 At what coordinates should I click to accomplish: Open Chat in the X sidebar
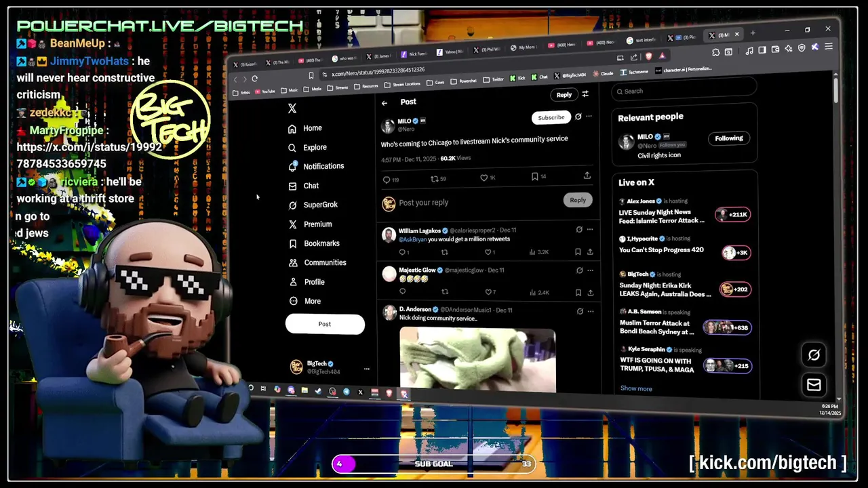pos(303,186)
